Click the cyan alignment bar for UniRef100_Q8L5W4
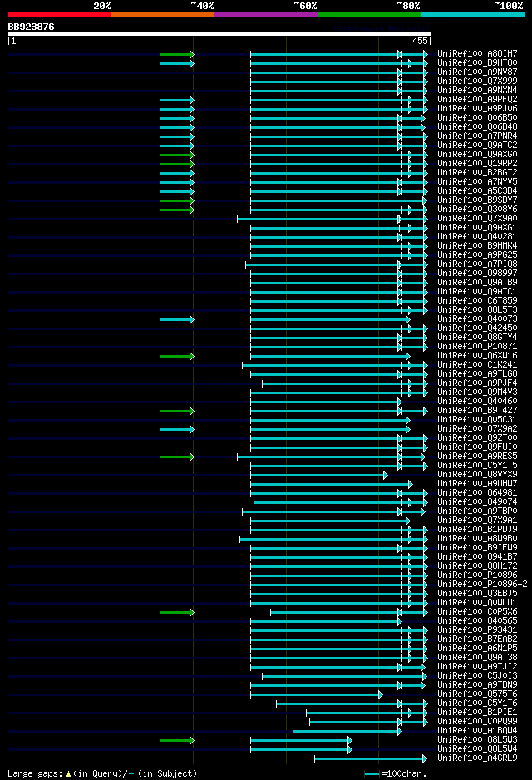Image resolution: width=532 pixels, height=780 pixels. [301, 750]
